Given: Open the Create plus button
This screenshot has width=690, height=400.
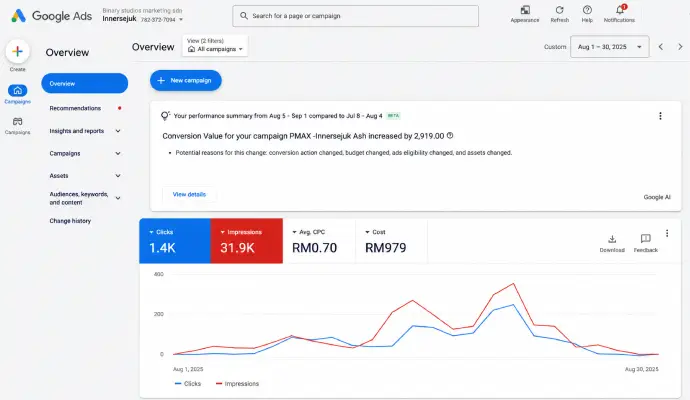Looking at the screenshot, I should click(18, 51).
